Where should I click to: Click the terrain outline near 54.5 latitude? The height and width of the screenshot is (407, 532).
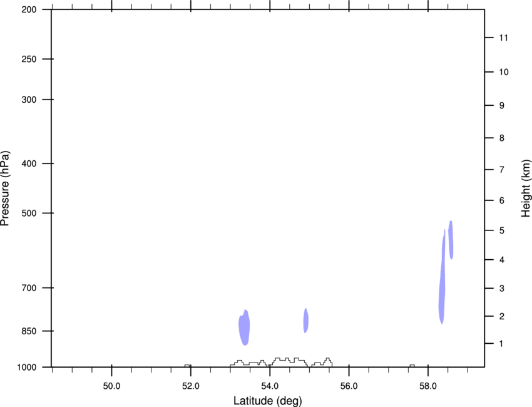pos(281,362)
